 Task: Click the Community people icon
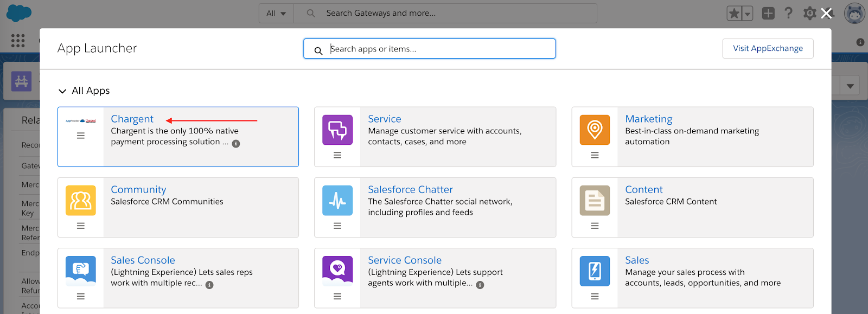tap(80, 200)
